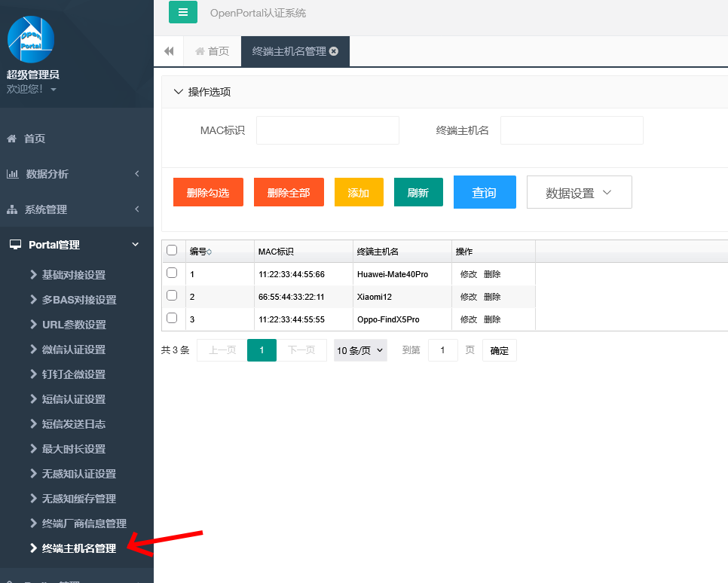Open 无感知认证设置 in sidebar
728x583 pixels.
click(79, 474)
